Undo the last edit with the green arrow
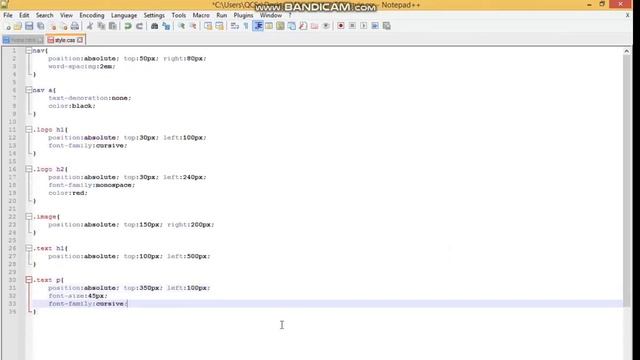640x360 pixels. click(128, 26)
